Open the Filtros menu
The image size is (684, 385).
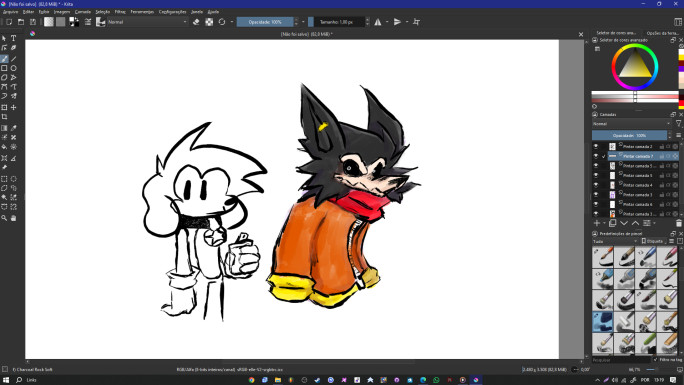coord(120,12)
